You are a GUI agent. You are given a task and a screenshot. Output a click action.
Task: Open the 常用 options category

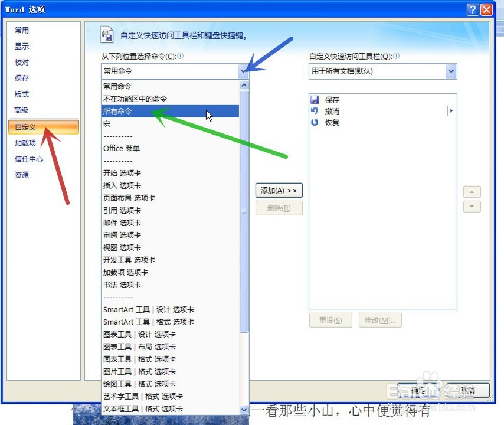pos(22,30)
